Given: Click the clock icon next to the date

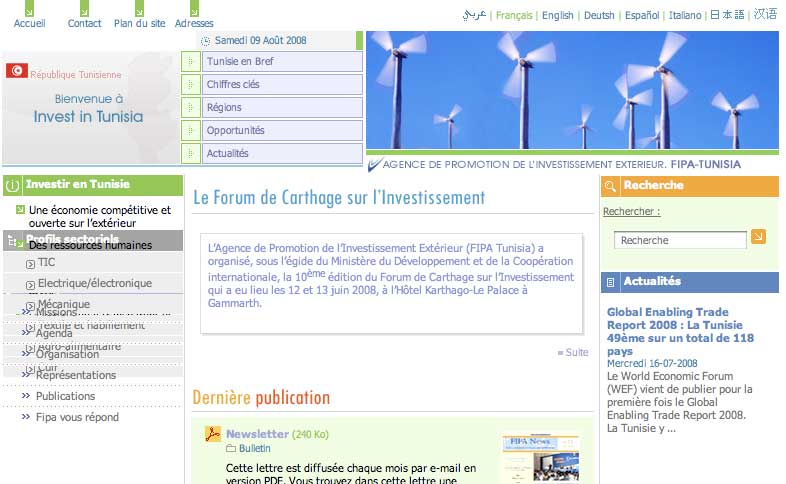Looking at the screenshot, I should [x=205, y=41].
